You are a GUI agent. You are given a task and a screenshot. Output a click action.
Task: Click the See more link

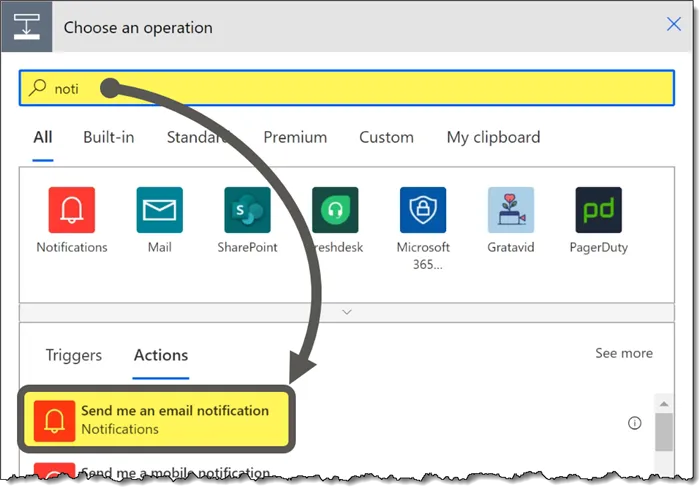tap(623, 353)
